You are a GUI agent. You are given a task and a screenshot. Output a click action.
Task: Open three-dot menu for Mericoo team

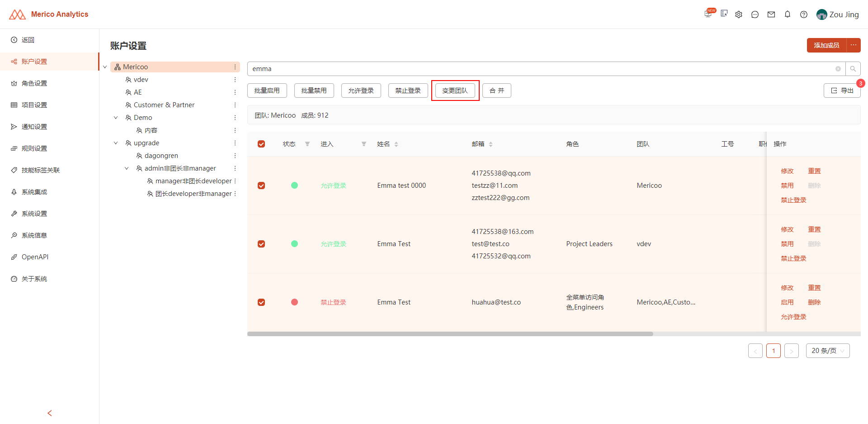tap(235, 67)
